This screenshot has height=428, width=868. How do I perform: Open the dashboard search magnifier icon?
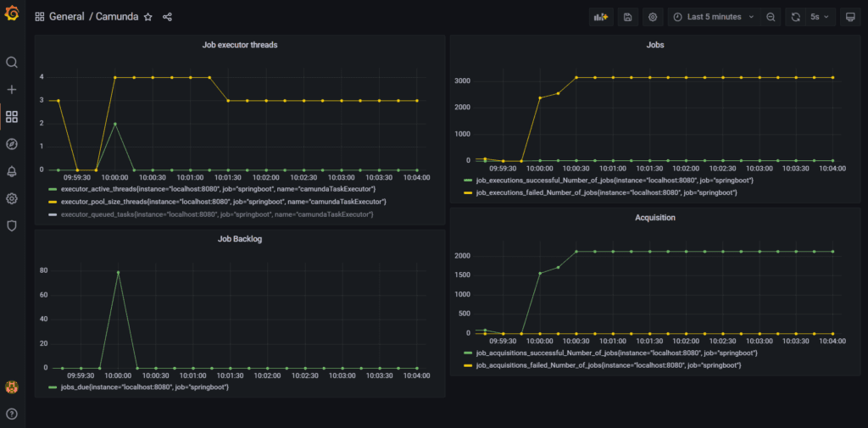pyautogui.click(x=12, y=62)
